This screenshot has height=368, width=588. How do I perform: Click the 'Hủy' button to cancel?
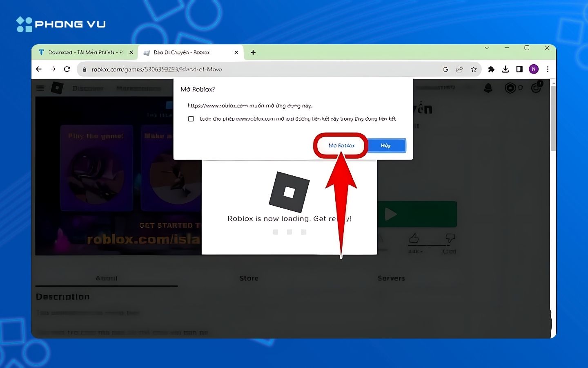pyautogui.click(x=385, y=145)
